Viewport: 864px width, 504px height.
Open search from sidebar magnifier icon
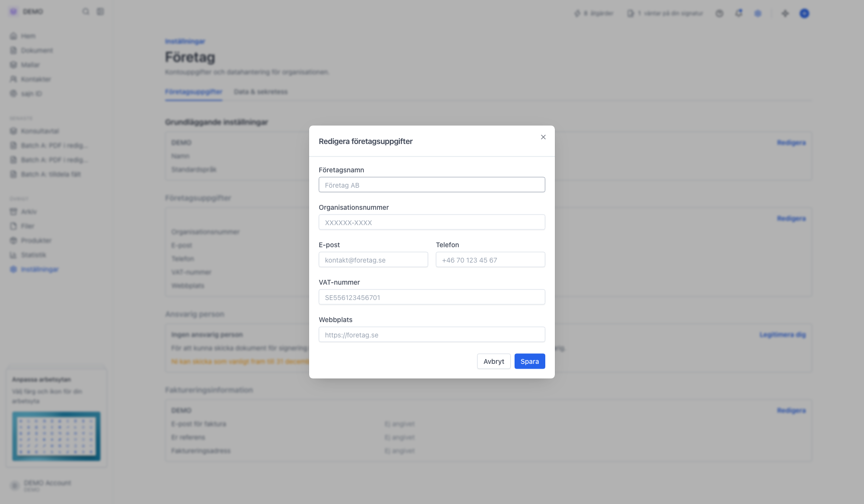coord(86,12)
